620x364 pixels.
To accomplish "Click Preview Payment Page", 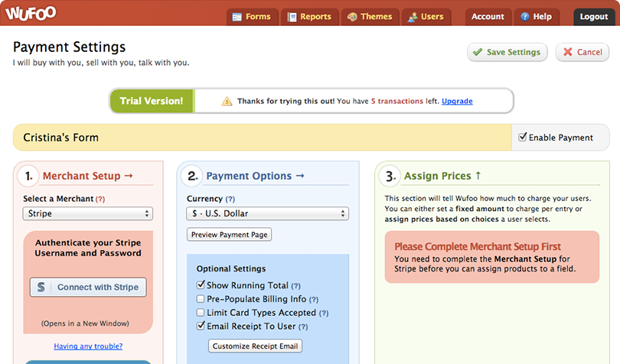I will [x=230, y=234].
